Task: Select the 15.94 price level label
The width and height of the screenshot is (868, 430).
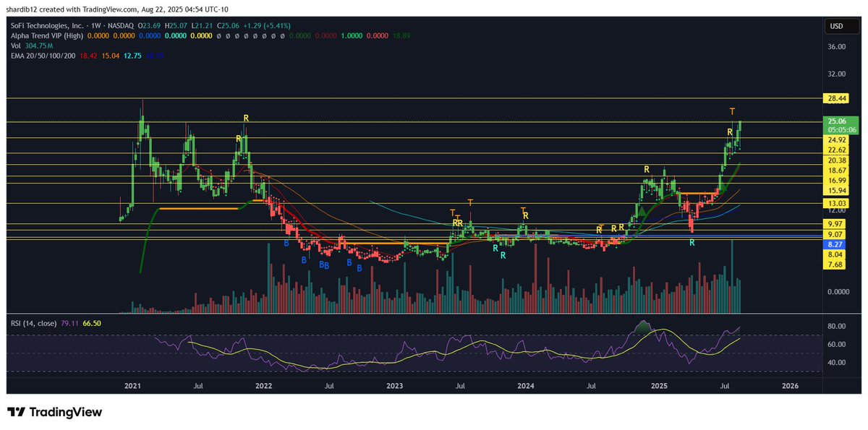Action: click(x=837, y=190)
